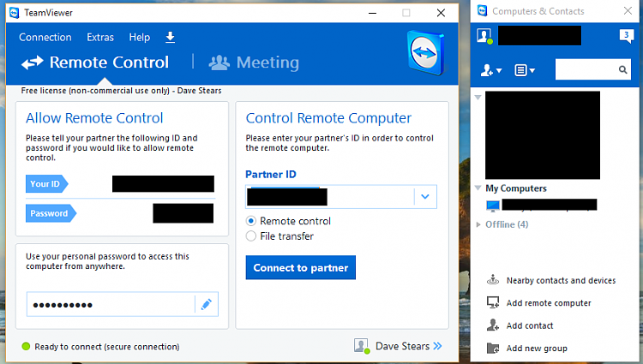Switch to the Meeting tab
This screenshot has height=364, width=643.
pyautogui.click(x=254, y=63)
